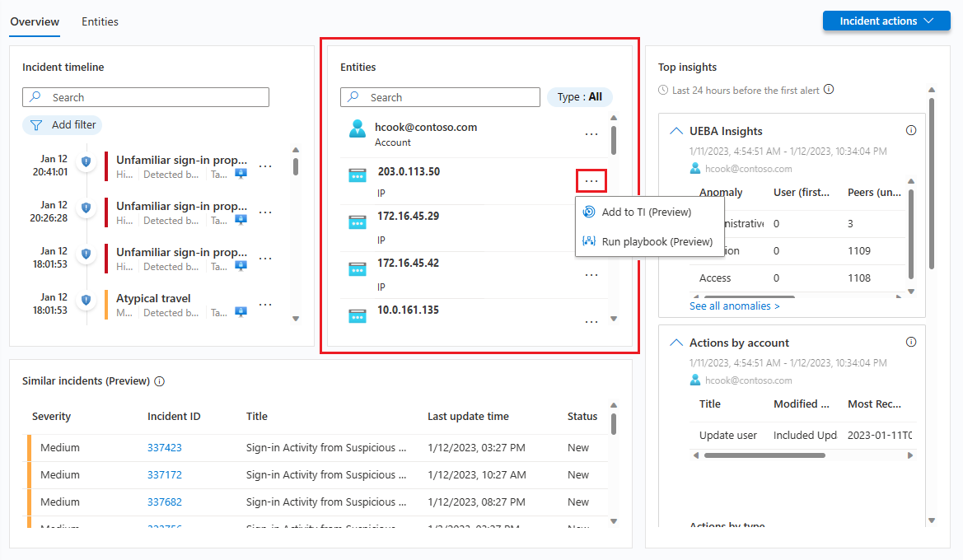Screen dimensions: 963x560
Task: Click the monitor pin icon on Atypical travel alert
Action: 240,313
